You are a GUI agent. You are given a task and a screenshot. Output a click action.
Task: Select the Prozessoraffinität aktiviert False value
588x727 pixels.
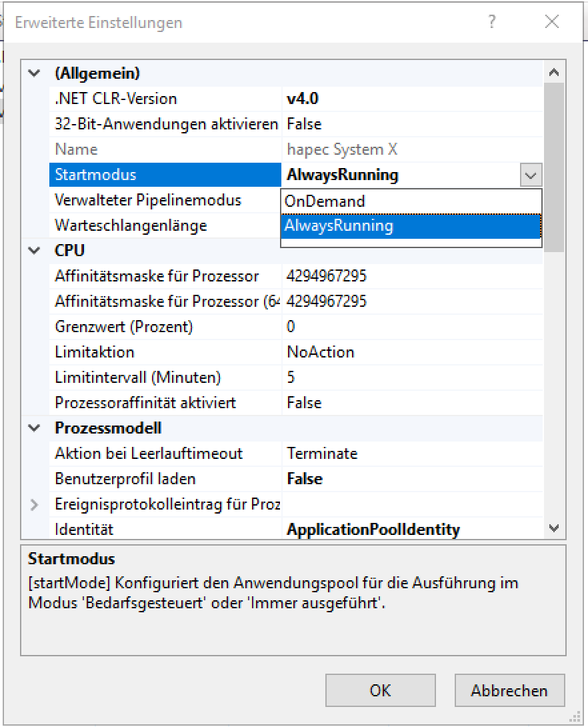click(304, 403)
